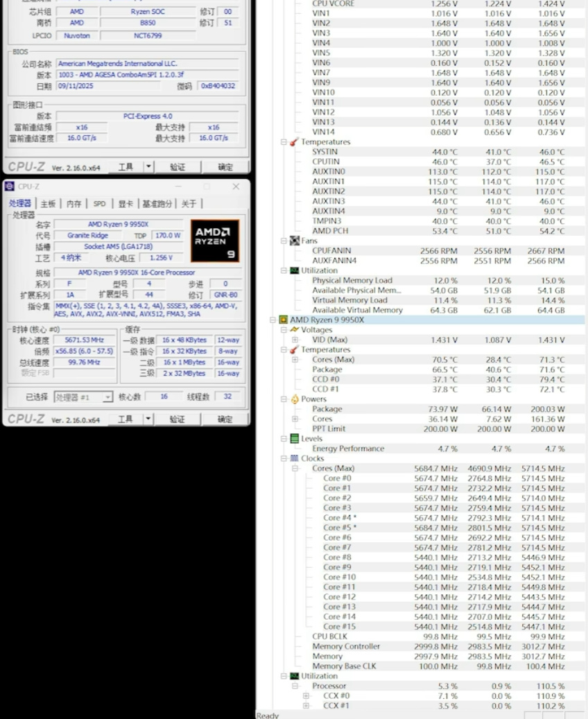Image resolution: width=588 pixels, height=719 pixels.
Task: Switch to the 内存 tab
Action: pyautogui.click(x=73, y=204)
